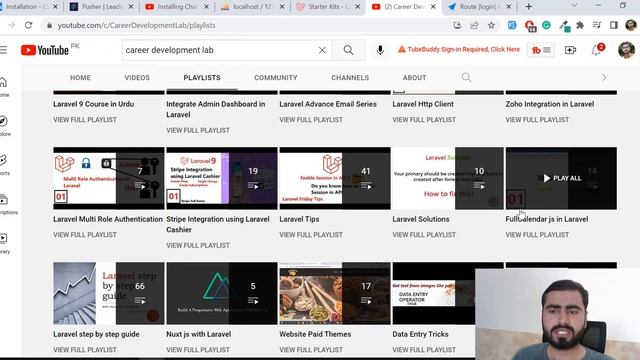Open the hamburger guide menu
Image resolution: width=640 pixels, height=360 pixels.
[3, 50]
